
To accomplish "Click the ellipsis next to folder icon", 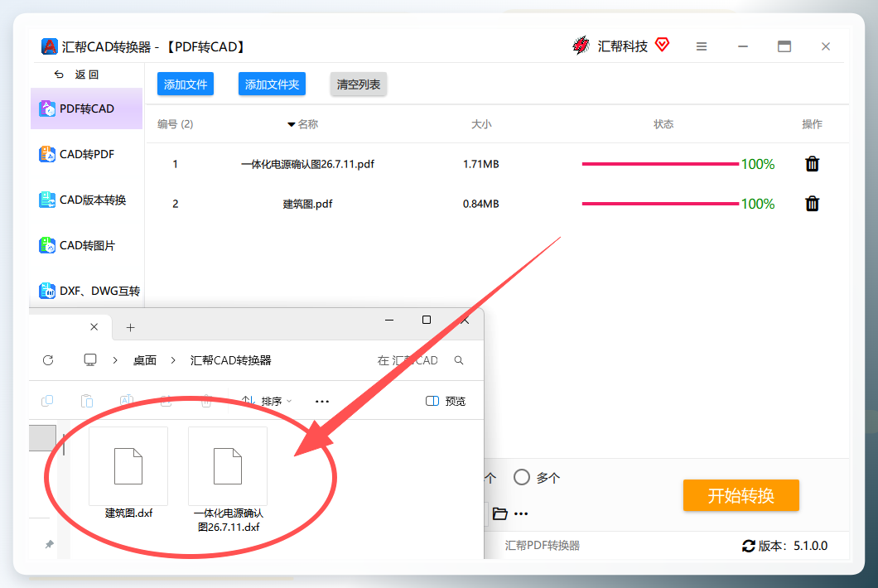I will [x=521, y=513].
